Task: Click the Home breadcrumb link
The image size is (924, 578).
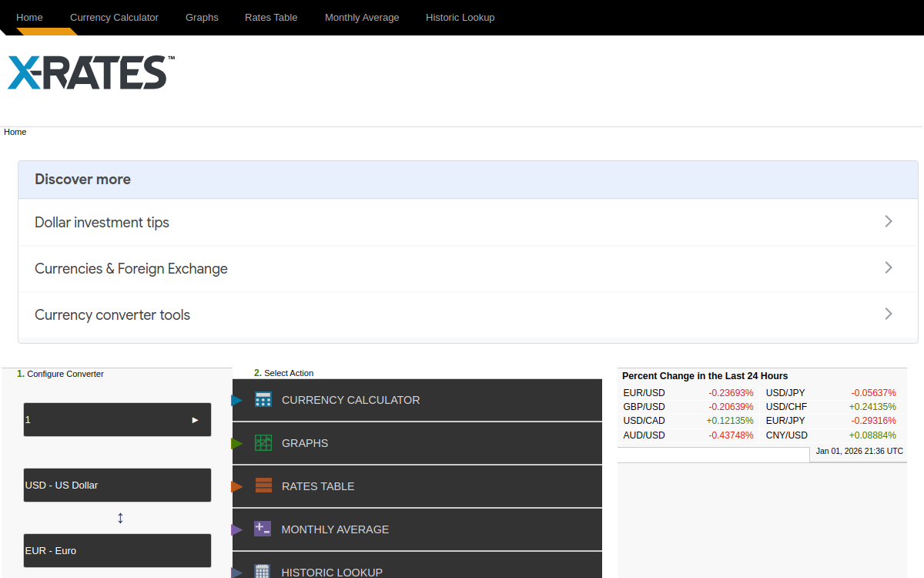Action: click(x=15, y=132)
